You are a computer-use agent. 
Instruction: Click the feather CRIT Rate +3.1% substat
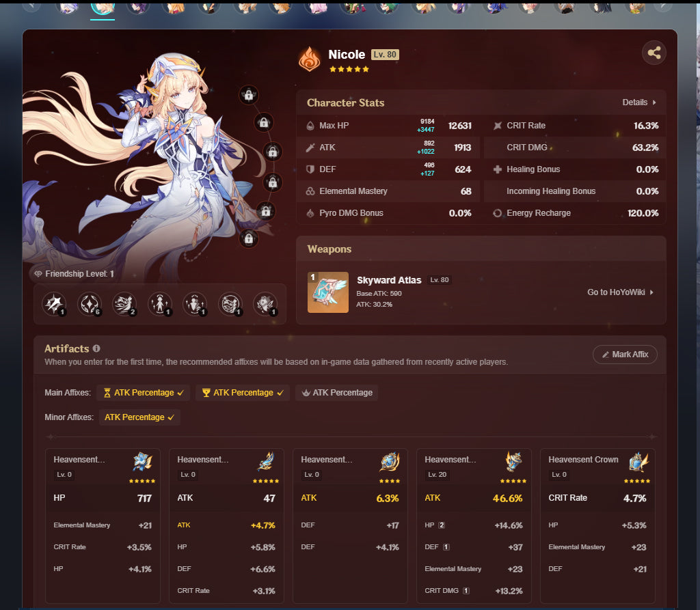tap(226, 591)
